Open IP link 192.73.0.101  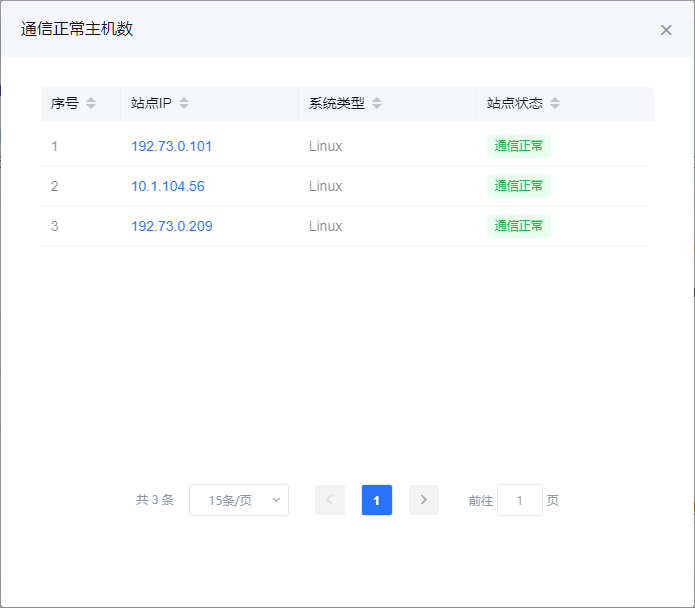pyautogui.click(x=171, y=146)
